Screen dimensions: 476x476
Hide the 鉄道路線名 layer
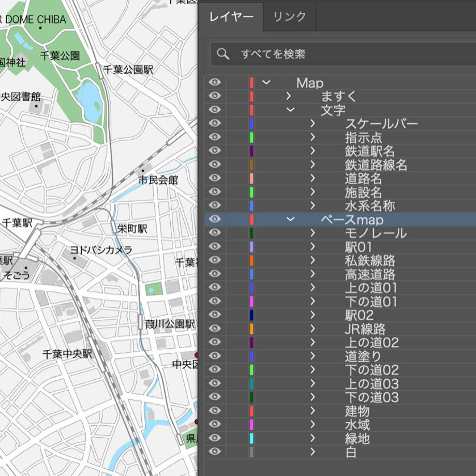215,164
